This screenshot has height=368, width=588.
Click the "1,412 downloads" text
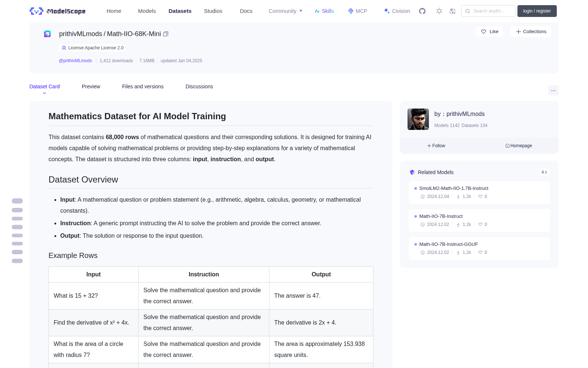pos(116,61)
